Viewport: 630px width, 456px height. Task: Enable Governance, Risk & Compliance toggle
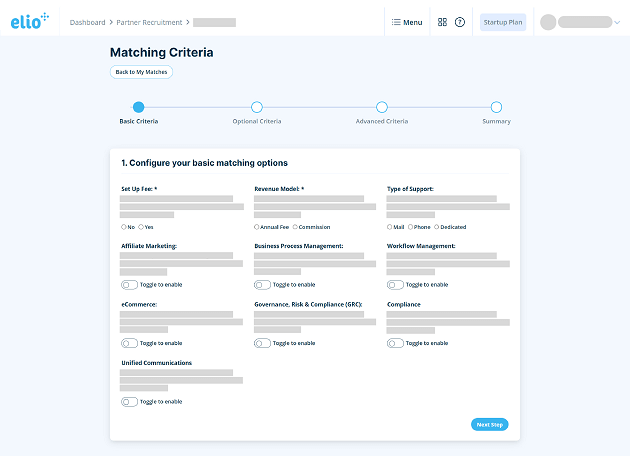pos(262,343)
